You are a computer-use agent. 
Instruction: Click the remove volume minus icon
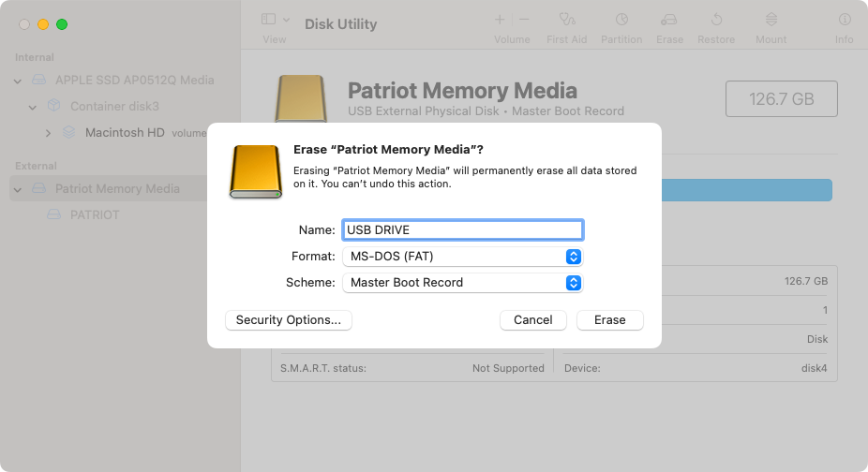[524, 20]
